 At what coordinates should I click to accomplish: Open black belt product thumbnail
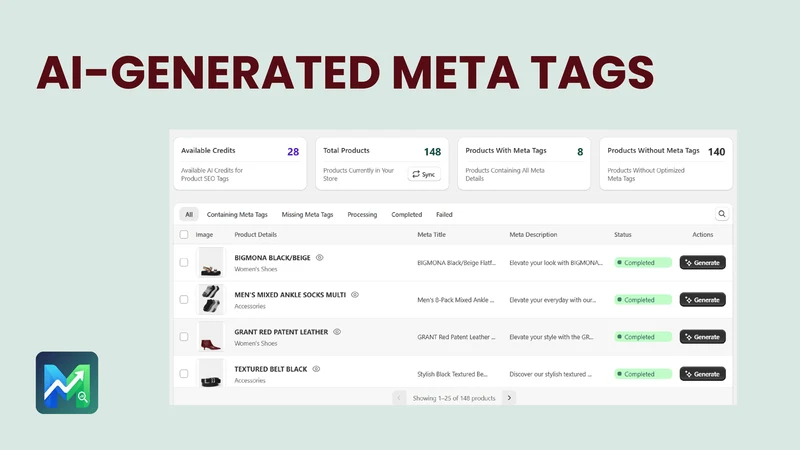[211, 373]
